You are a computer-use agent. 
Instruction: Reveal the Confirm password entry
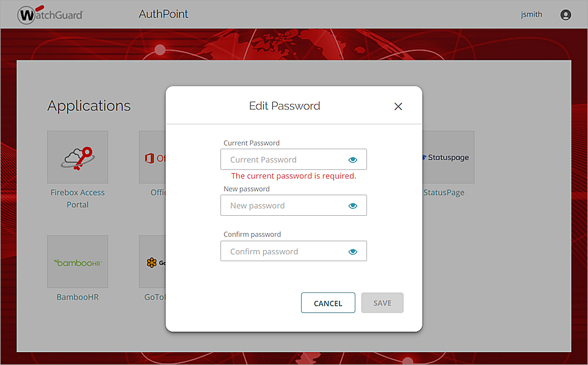[353, 251]
